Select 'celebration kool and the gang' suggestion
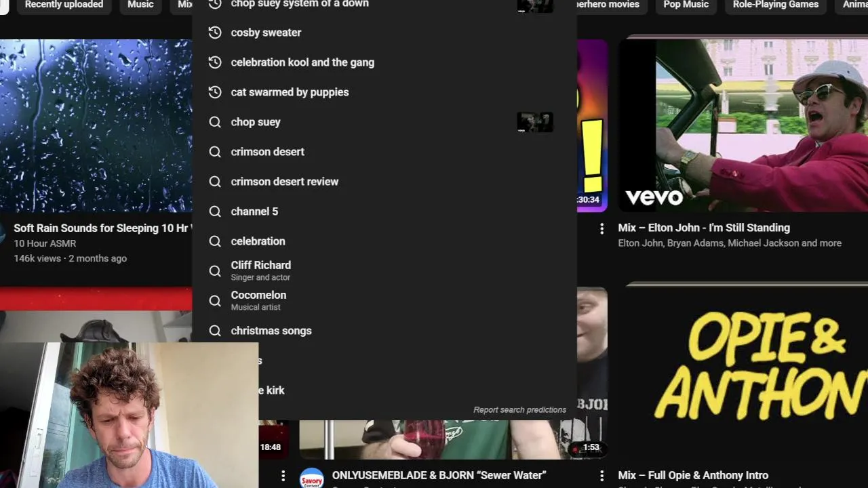Viewport: 868px width, 488px height. tap(384, 62)
